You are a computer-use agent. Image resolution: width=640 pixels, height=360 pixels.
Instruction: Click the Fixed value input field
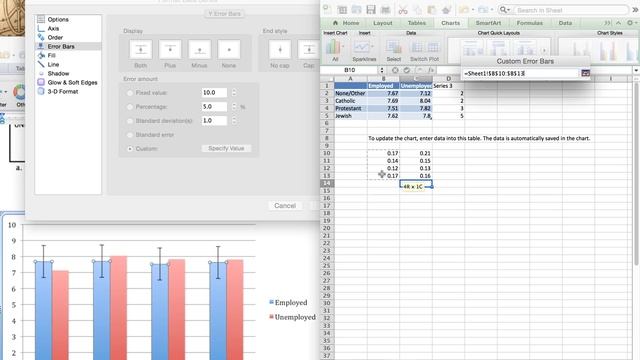click(x=214, y=93)
